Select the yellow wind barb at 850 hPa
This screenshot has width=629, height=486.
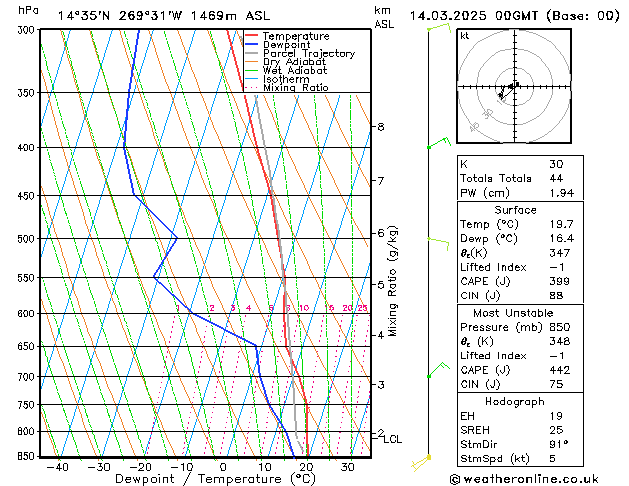click(430, 458)
